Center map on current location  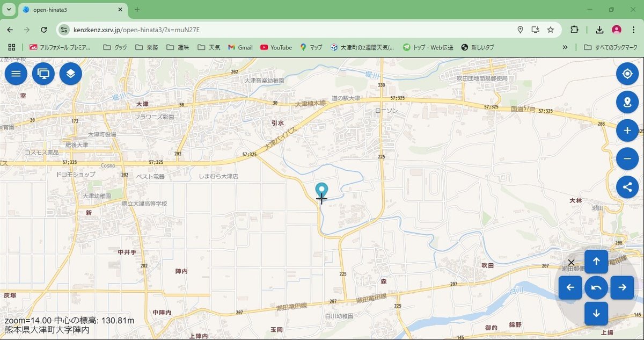(627, 74)
